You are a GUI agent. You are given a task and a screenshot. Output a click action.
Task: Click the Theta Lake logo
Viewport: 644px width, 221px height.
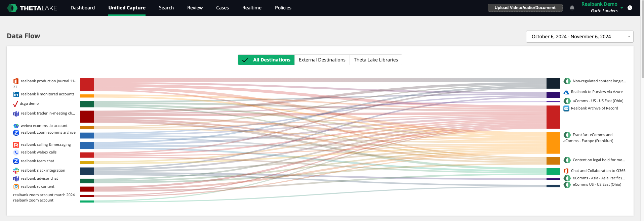[x=32, y=8]
